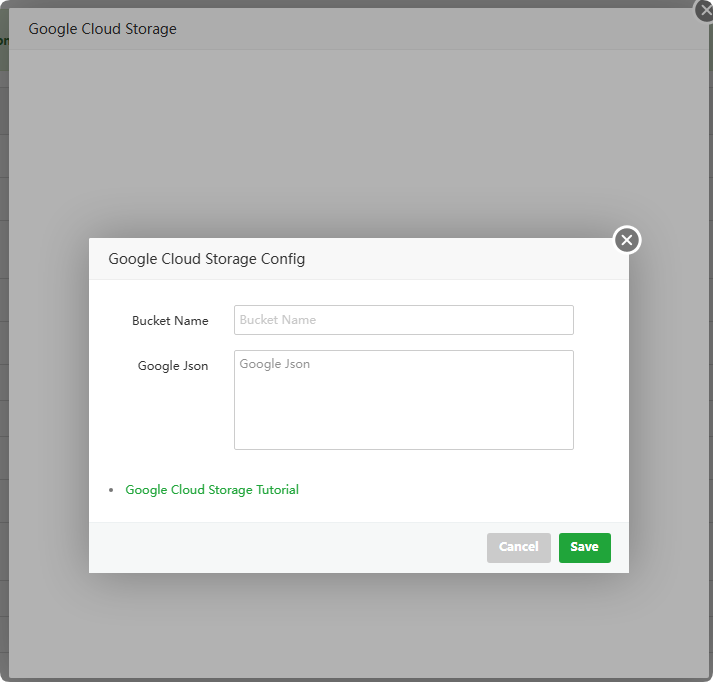Click the "Google Json" field label

tap(173, 366)
